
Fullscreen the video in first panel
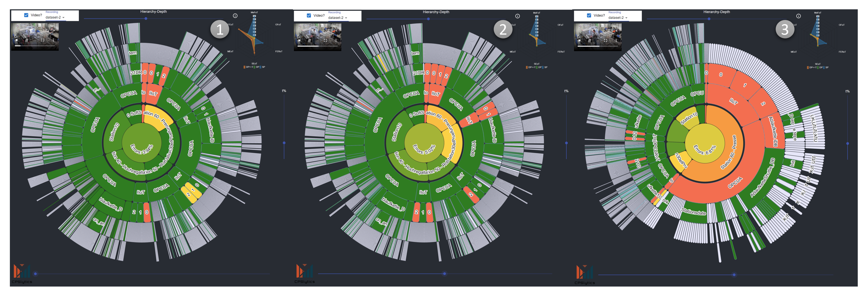pos(43,40)
